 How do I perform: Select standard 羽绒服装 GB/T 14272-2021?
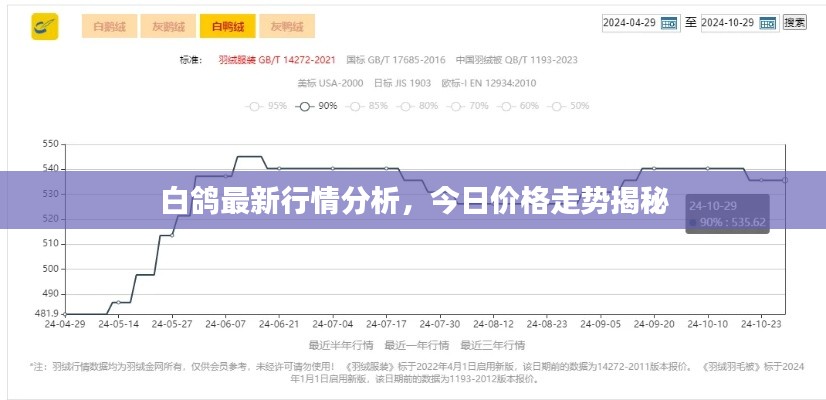[x=277, y=59]
